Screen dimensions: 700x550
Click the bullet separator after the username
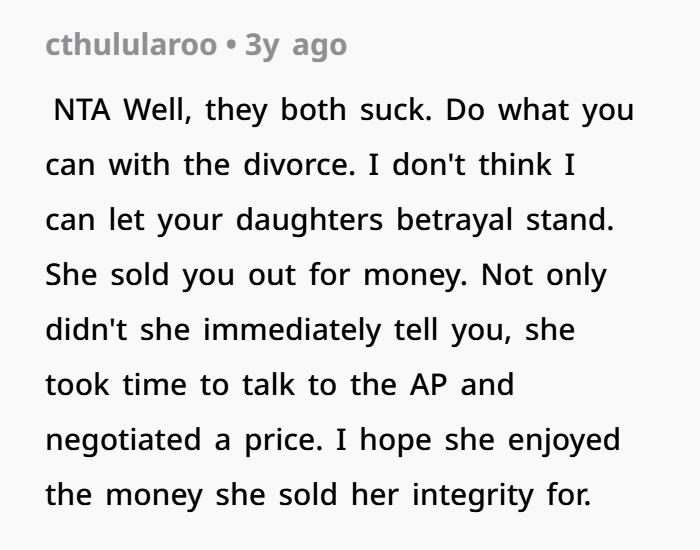(231, 45)
